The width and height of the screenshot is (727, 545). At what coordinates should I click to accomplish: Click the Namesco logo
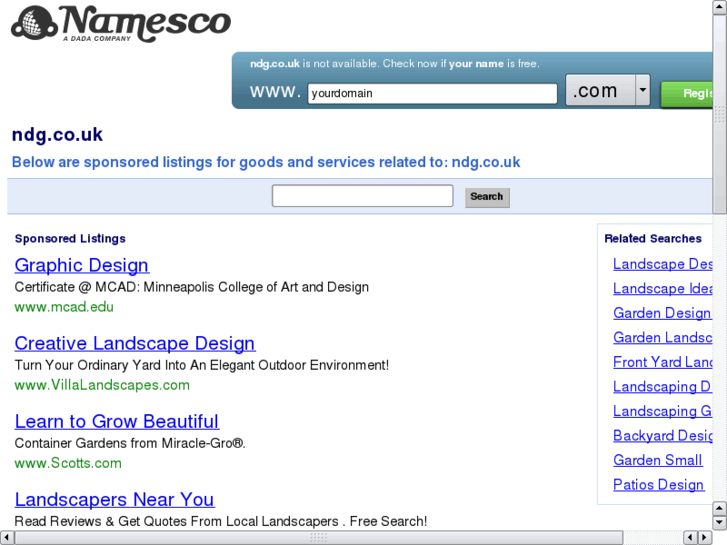tap(121, 24)
